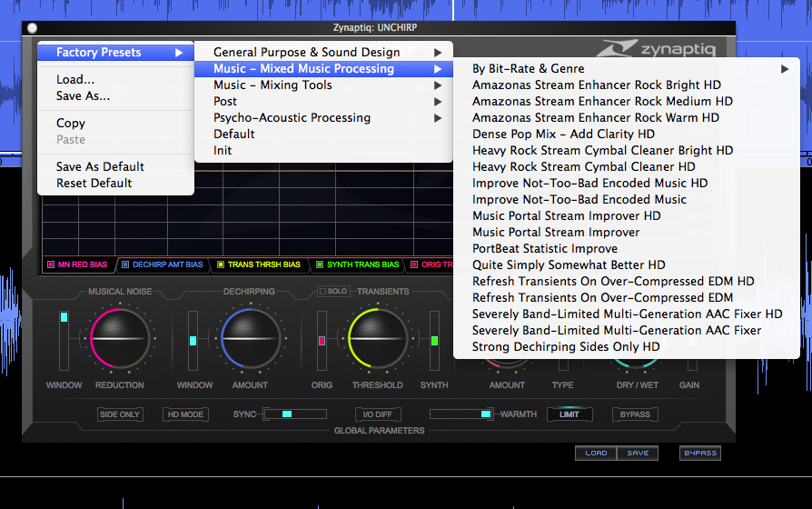Close the UNCHIRP plugin window
This screenshot has width=812, height=509.
33,28
